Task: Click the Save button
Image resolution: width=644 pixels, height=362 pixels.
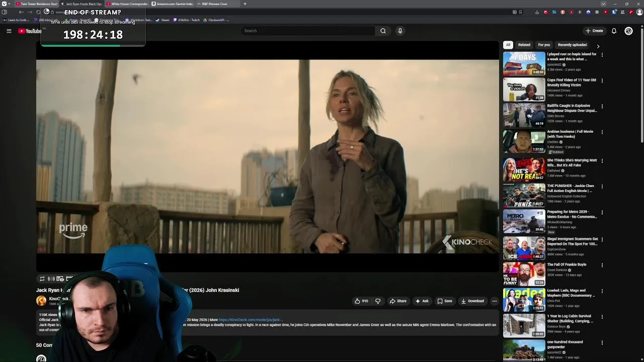Action: pos(445,301)
